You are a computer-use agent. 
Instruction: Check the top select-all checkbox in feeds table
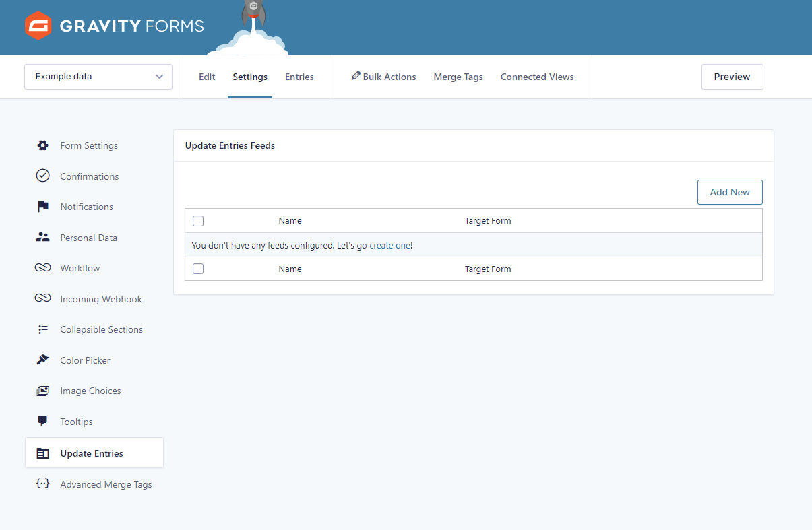(x=197, y=220)
